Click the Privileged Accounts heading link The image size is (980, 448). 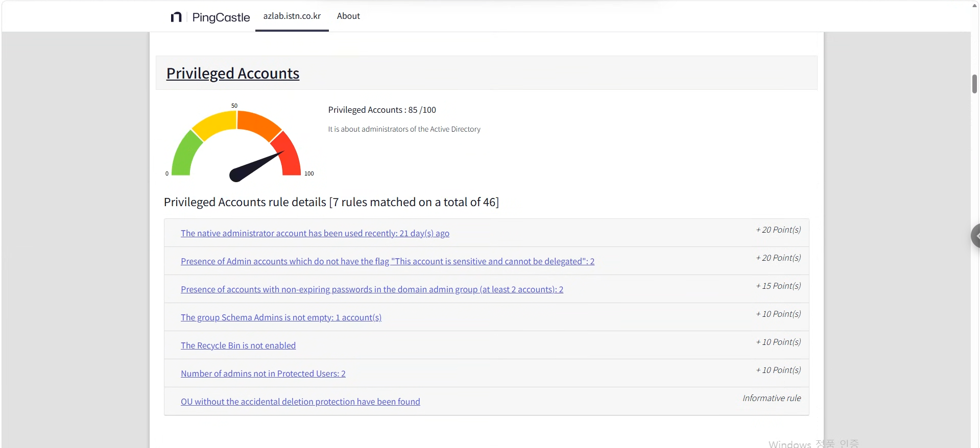pos(233,73)
